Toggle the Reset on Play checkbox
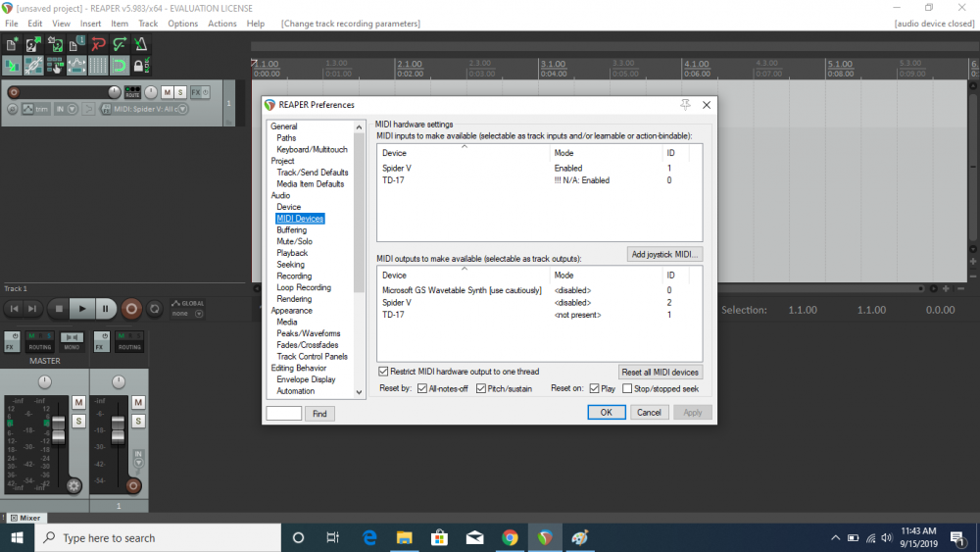980x552 pixels. (x=595, y=389)
